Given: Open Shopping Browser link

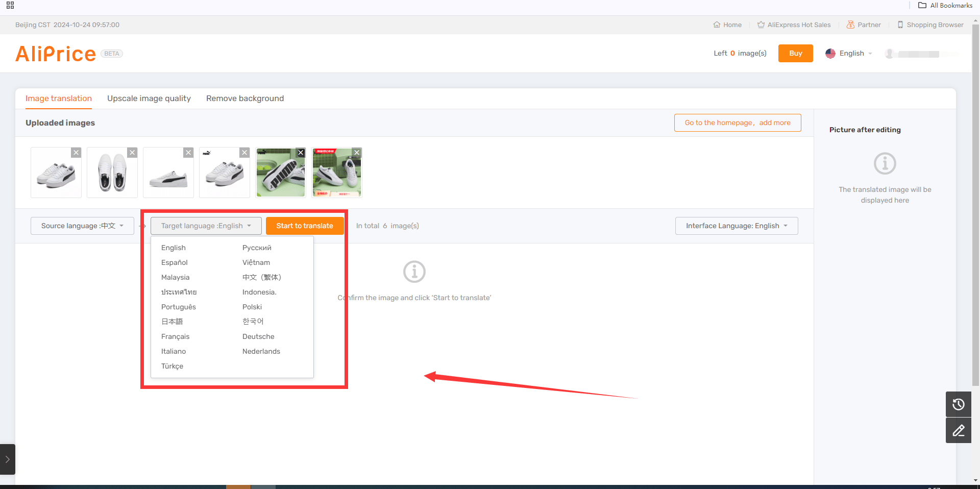Looking at the screenshot, I should click(x=930, y=25).
